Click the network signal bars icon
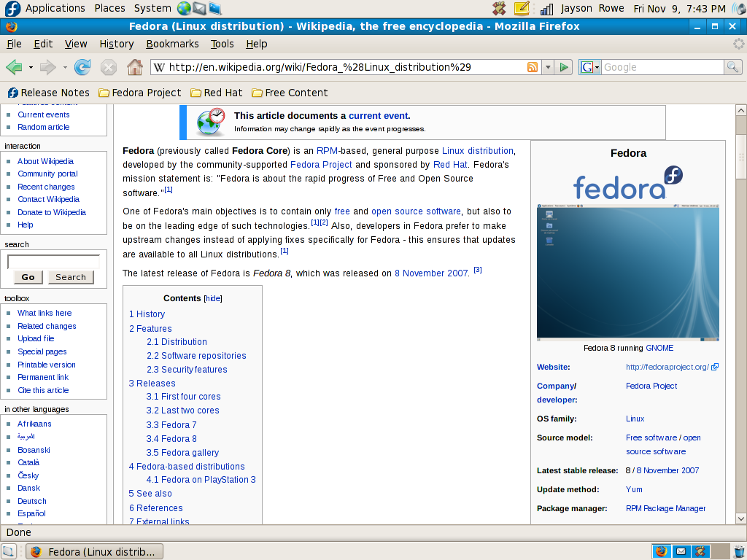747x560 pixels. click(546, 9)
